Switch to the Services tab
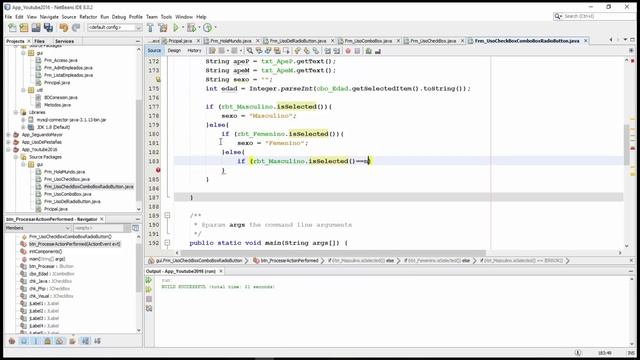 tap(64, 41)
